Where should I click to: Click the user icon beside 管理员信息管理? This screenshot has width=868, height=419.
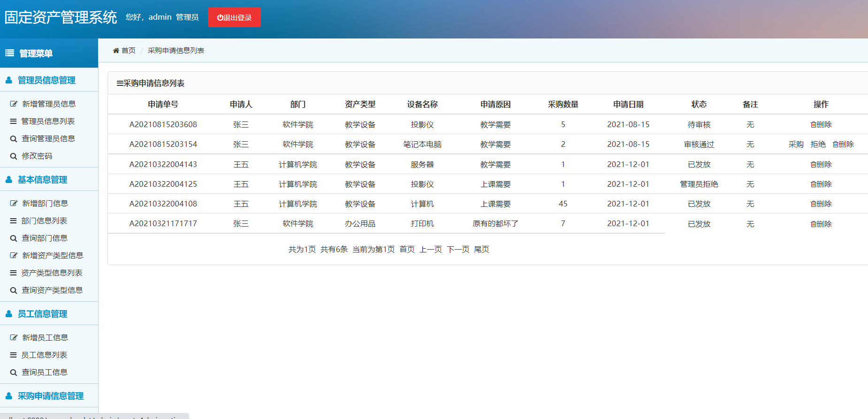pos(9,80)
